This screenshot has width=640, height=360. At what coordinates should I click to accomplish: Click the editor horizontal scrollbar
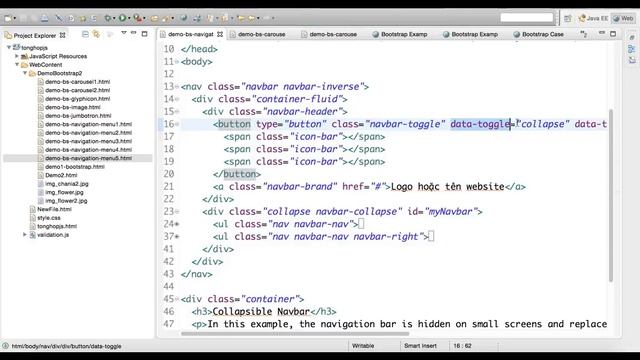click(x=295, y=333)
